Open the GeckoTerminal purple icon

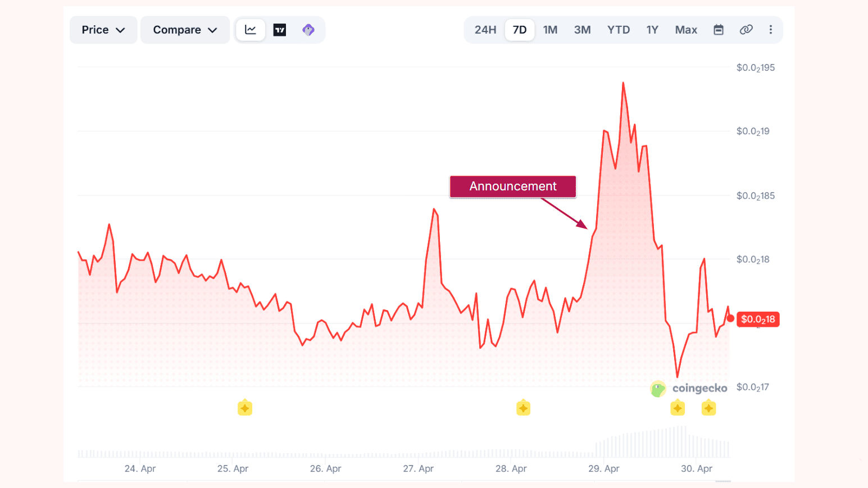click(308, 30)
